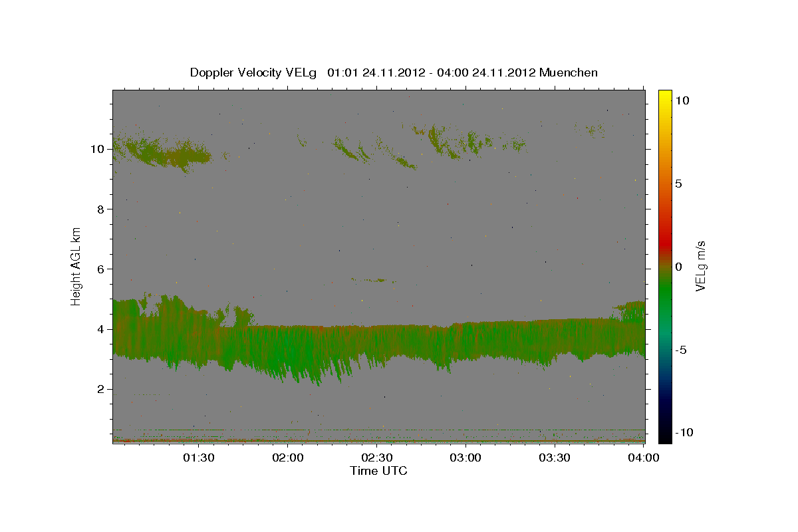Click the plot title 'Doppler Velocity VELg'
The image size is (798, 532).
(x=253, y=72)
